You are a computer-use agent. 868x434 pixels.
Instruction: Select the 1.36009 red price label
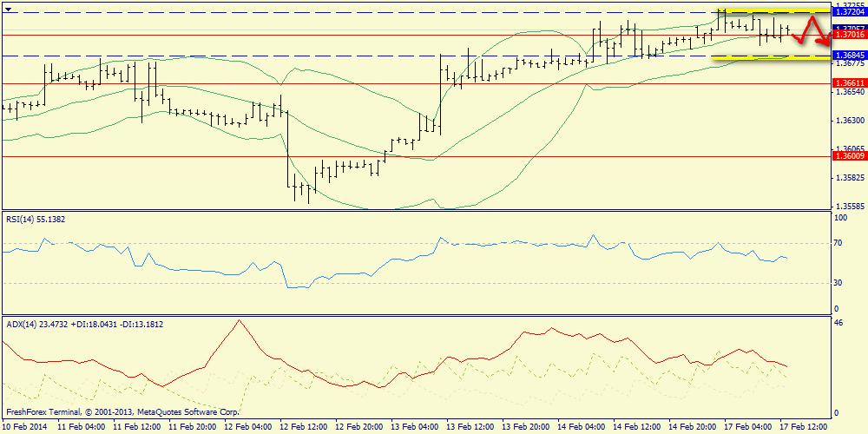point(849,156)
